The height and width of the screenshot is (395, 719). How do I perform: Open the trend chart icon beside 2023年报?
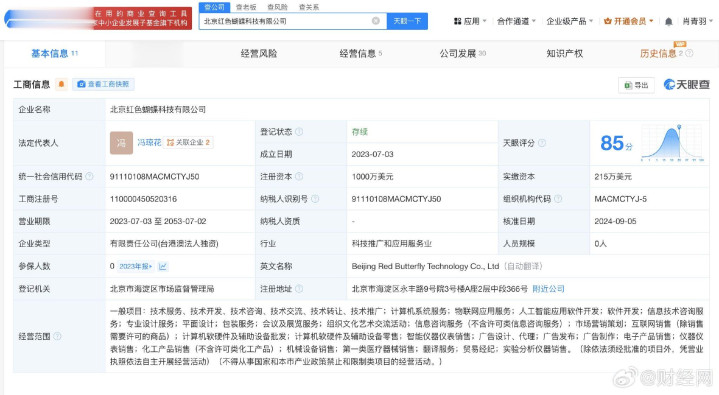[x=163, y=266]
